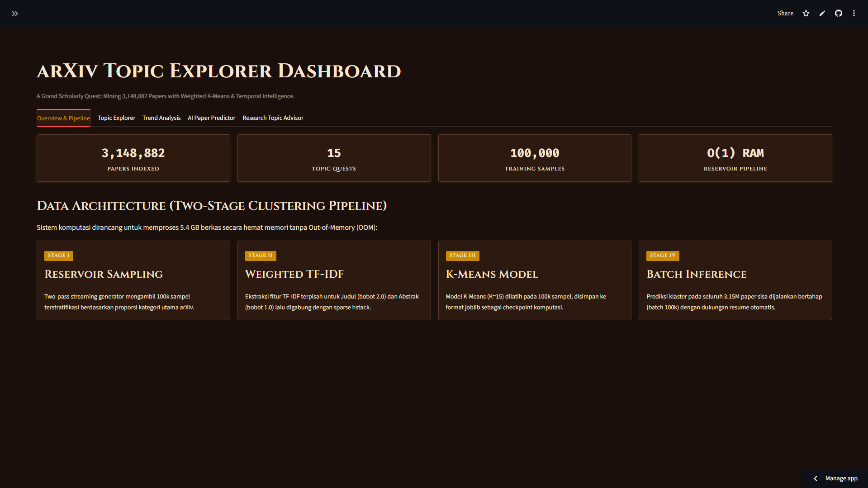868x488 pixels.
Task: Favorite the app with star icon
Action: (x=806, y=14)
